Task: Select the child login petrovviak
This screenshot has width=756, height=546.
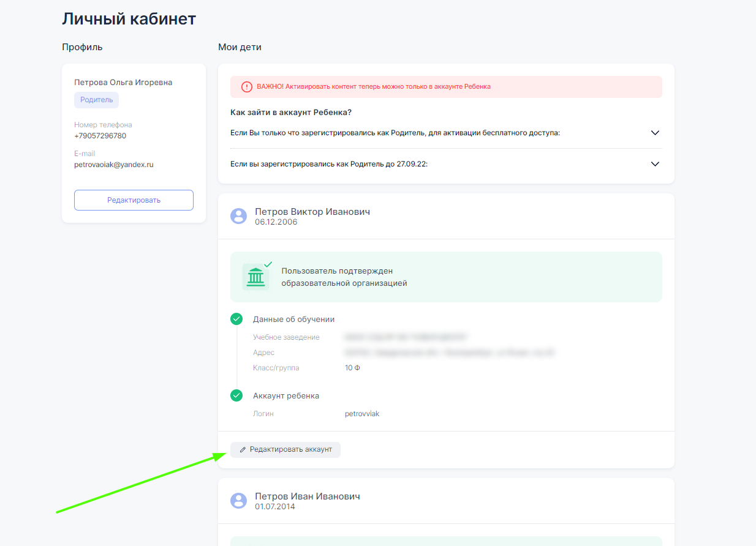Action: 362,414
